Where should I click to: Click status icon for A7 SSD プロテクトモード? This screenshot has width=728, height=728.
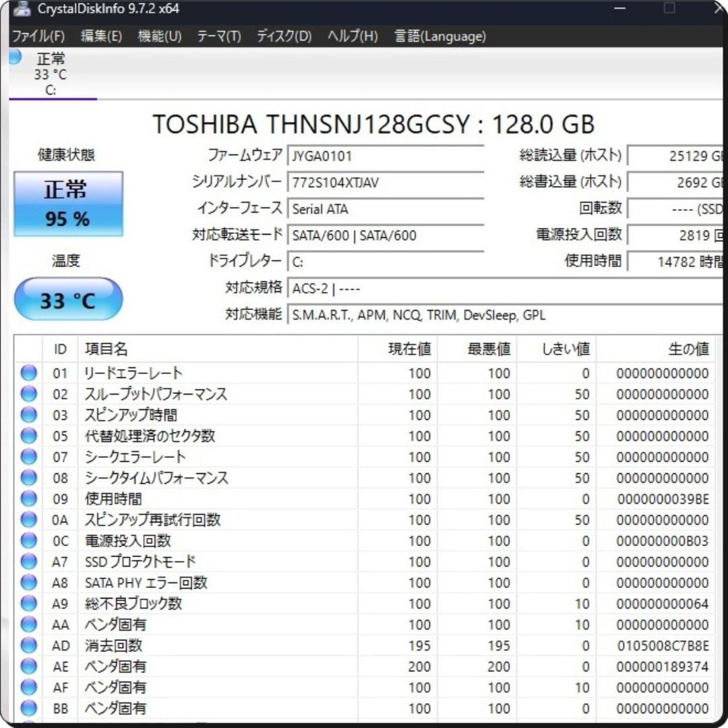pos(29,562)
